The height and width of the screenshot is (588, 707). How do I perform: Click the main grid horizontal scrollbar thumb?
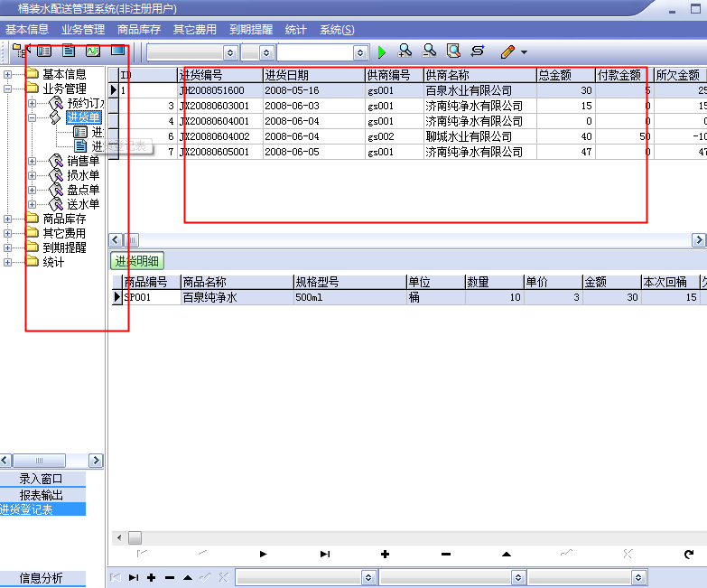(x=132, y=240)
